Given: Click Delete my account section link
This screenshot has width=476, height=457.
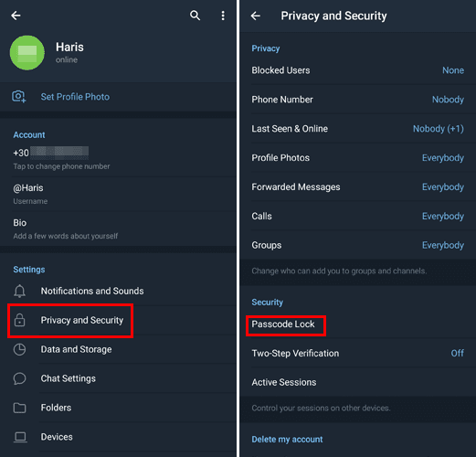Looking at the screenshot, I should coord(287,440).
